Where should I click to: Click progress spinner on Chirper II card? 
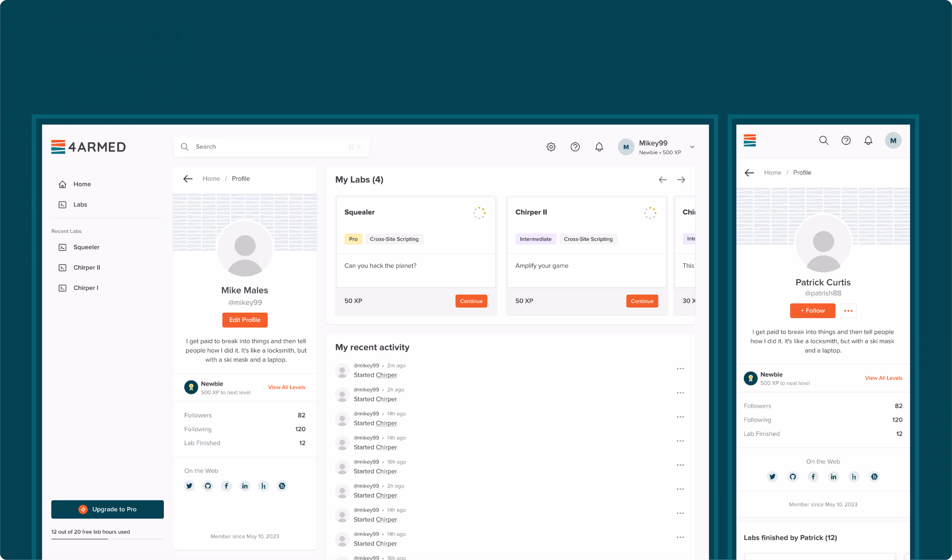click(x=650, y=213)
